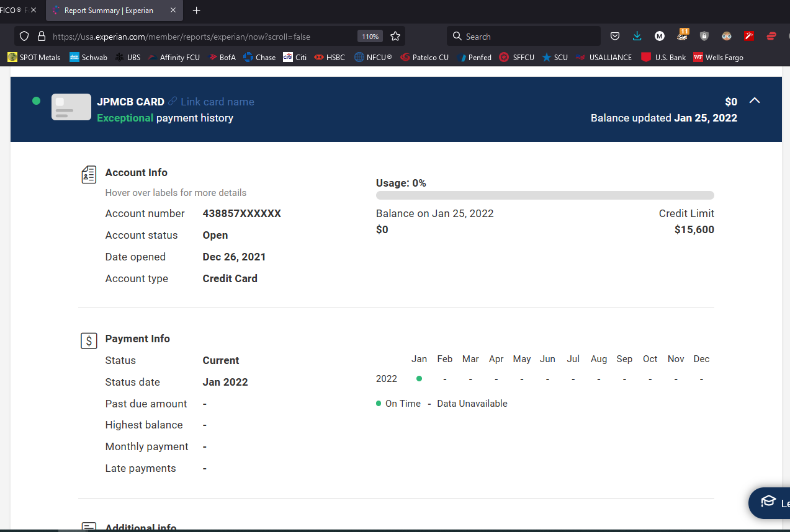Click the red magic wand extension

[749, 36]
